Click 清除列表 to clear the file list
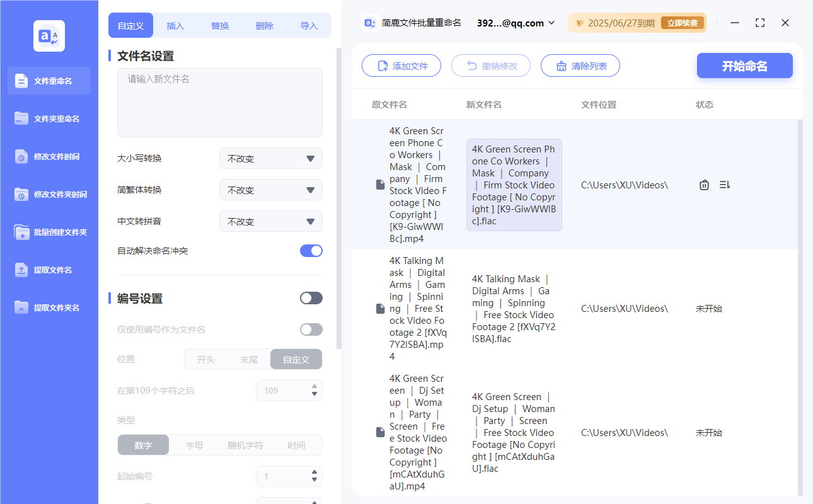This screenshot has width=813, height=504. pos(580,65)
